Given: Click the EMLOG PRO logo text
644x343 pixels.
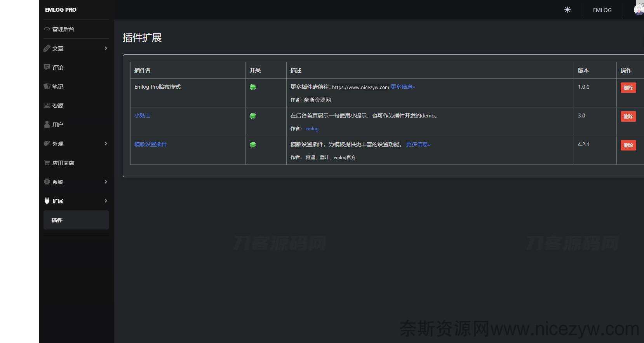Looking at the screenshot, I should tap(61, 10).
